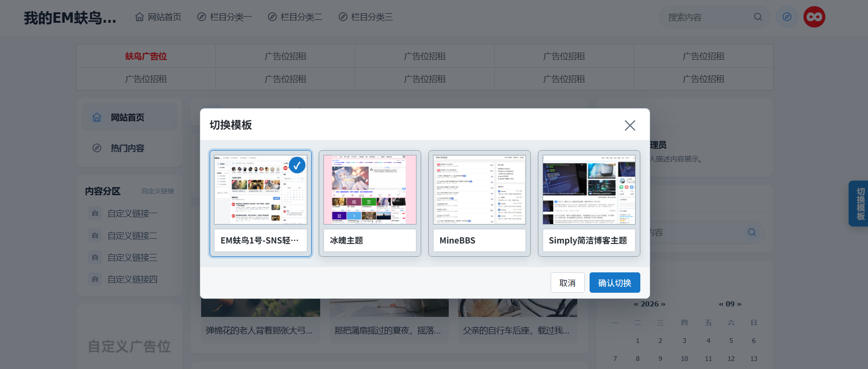Click the blue search icon in sidebar widget
The width and height of the screenshot is (868, 369).
[x=752, y=233]
